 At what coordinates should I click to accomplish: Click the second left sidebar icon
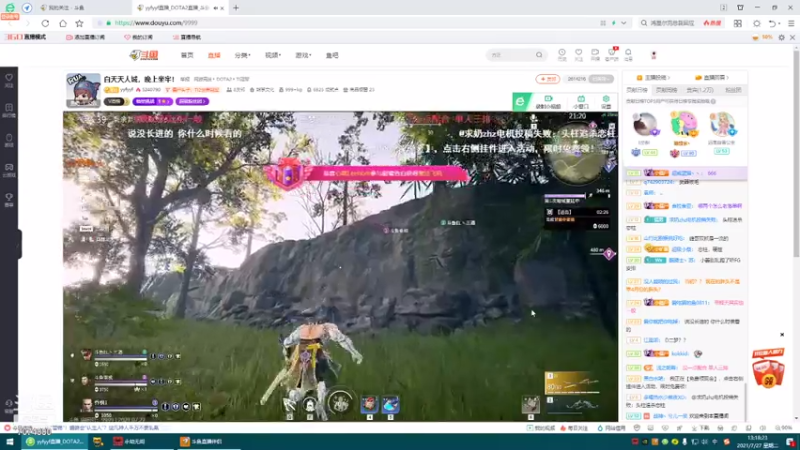click(x=9, y=110)
